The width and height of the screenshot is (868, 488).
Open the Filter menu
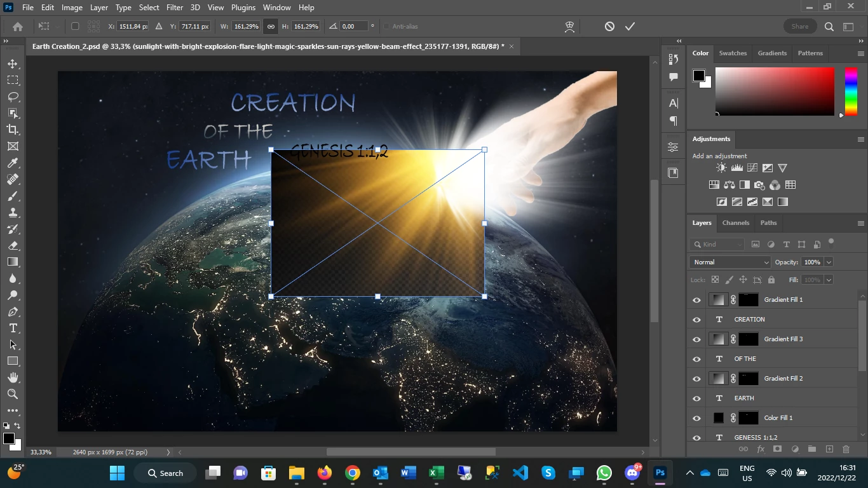coord(175,8)
